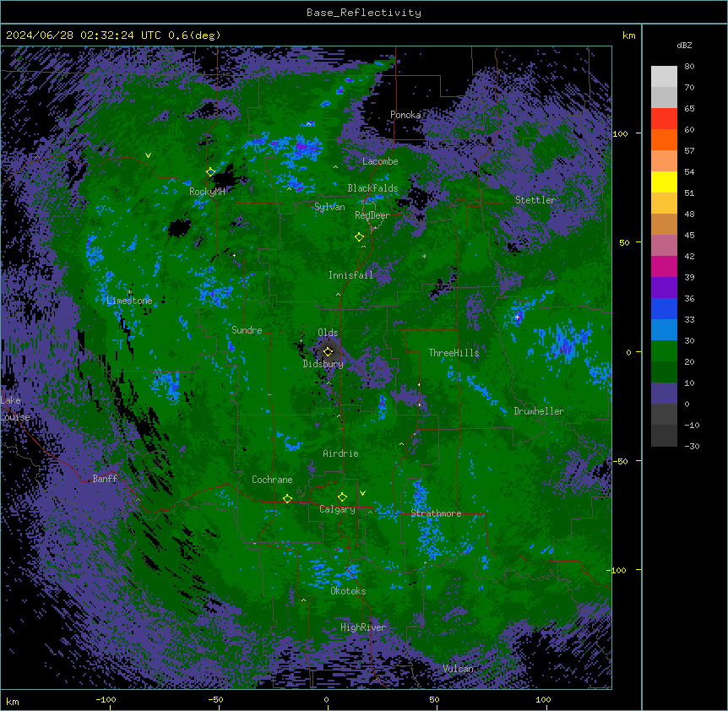Click the dBZ legend heading
Image resolution: width=728 pixels, height=711 pixels.
click(684, 46)
